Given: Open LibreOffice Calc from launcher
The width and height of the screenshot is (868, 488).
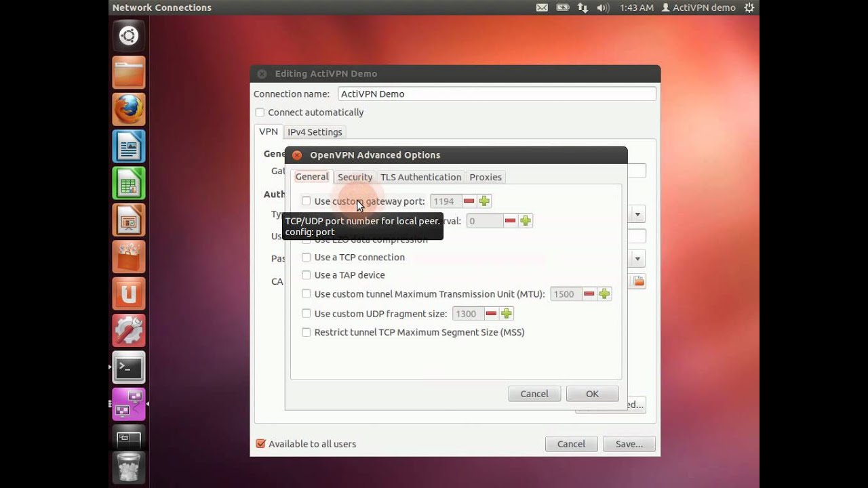Looking at the screenshot, I should (128, 183).
